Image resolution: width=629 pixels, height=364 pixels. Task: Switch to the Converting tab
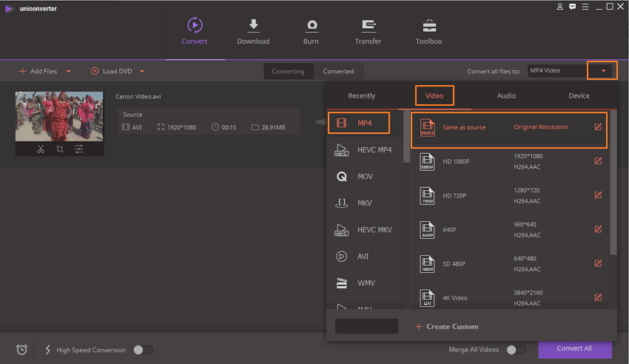(288, 71)
